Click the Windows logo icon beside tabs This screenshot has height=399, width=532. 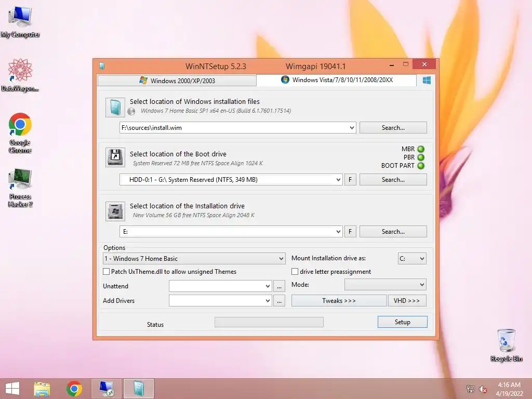click(427, 80)
